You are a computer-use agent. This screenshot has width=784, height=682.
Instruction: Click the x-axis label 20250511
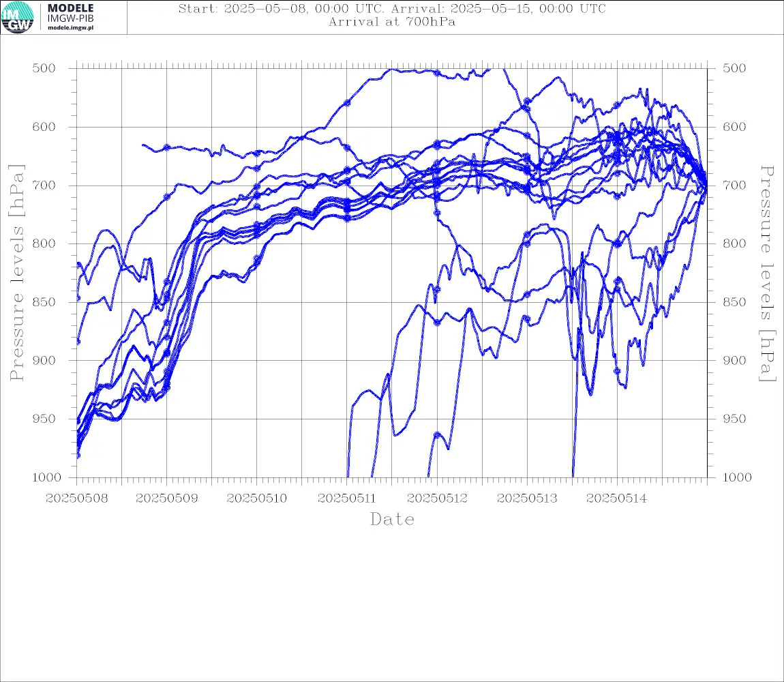346,499
